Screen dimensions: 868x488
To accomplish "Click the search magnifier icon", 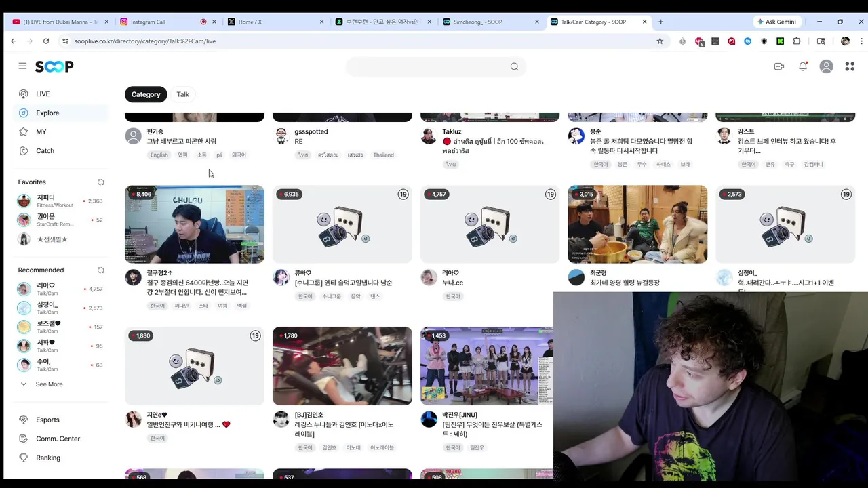I will point(514,66).
